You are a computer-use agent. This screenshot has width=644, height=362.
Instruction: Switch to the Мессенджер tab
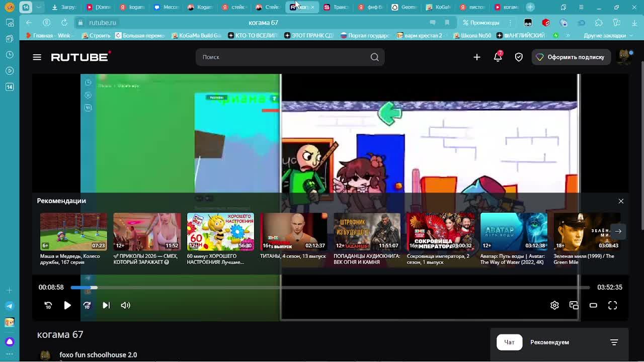(167, 7)
